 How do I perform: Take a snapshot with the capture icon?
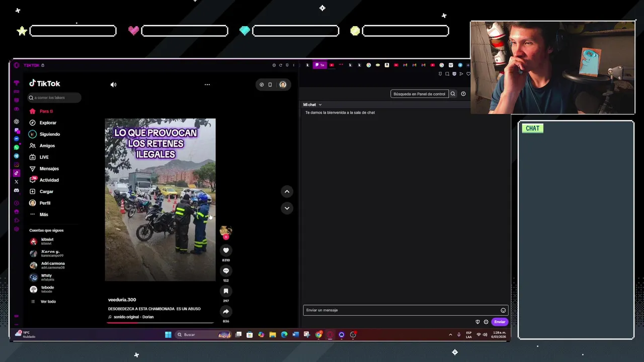click(x=447, y=74)
